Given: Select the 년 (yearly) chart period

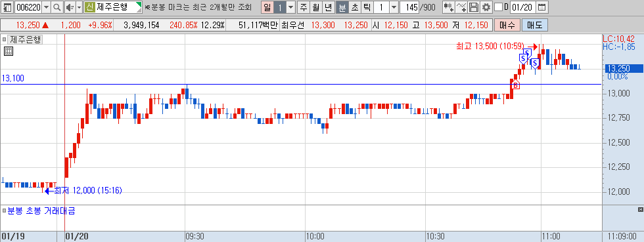Looking at the screenshot, I should (328, 7).
